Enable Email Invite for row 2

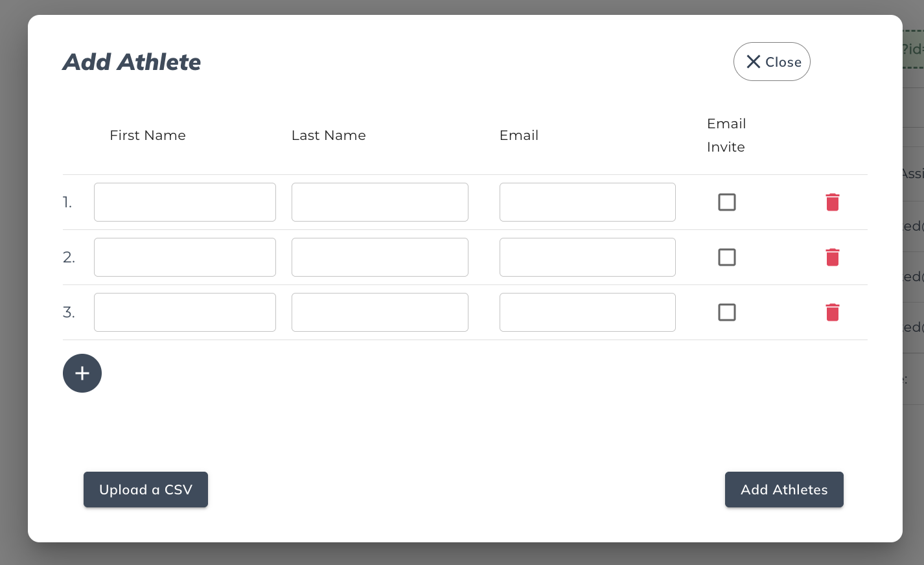(727, 257)
